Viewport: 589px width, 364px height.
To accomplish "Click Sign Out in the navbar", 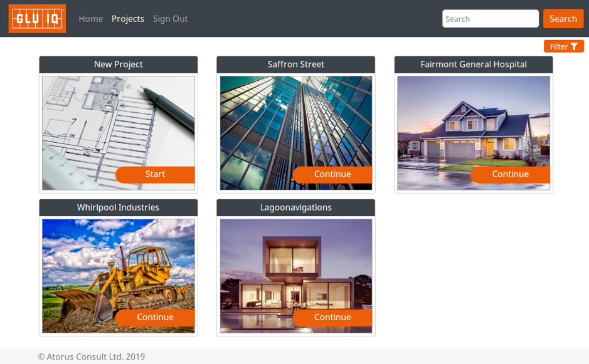I will pos(170,19).
